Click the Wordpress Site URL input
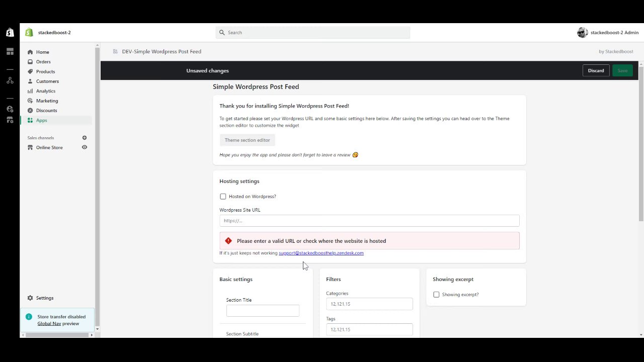 tap(369, 221)
